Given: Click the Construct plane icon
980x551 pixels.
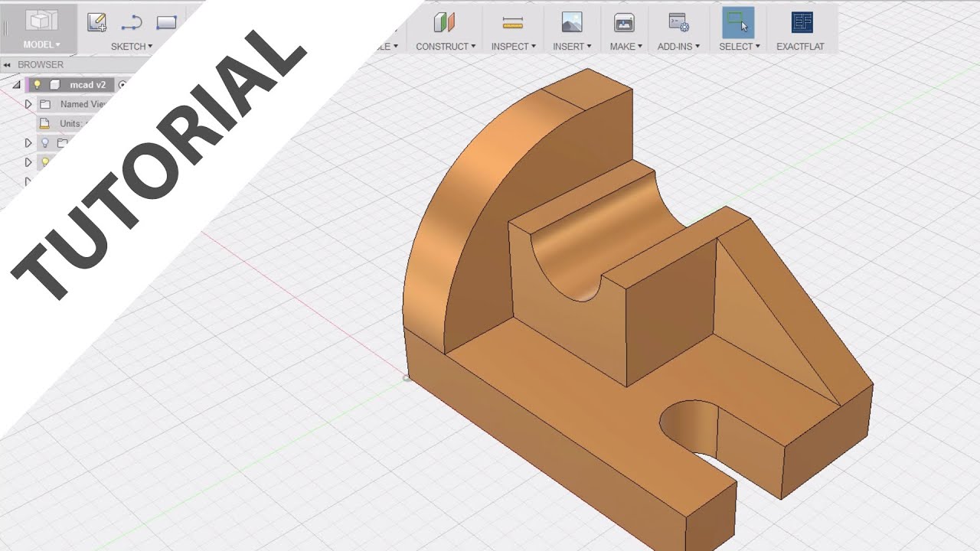Looking at the screenshot, I should [444, 22].
